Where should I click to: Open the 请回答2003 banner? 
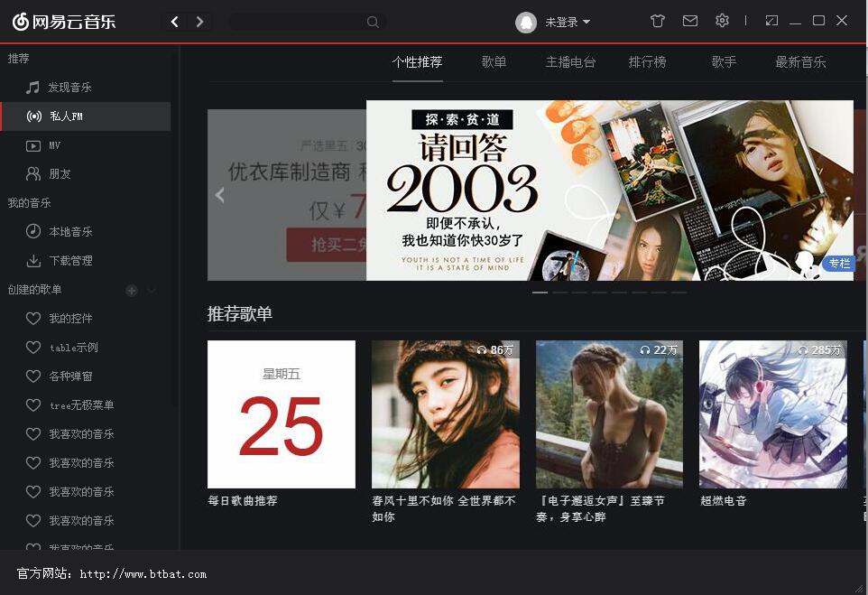click(x=609, y=190)
